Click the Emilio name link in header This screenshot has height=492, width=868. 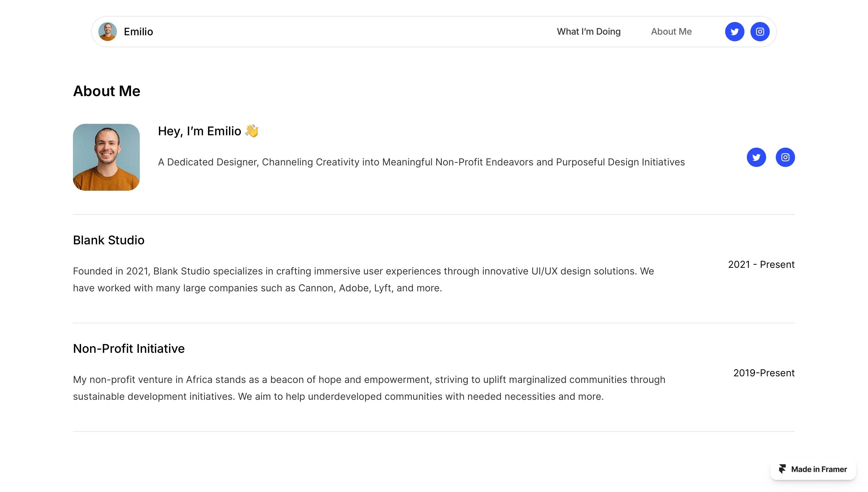138,31
